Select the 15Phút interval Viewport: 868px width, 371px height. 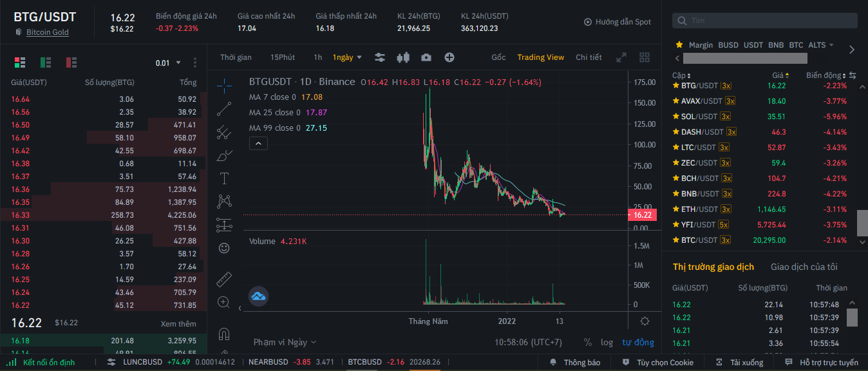pos(283,57)
